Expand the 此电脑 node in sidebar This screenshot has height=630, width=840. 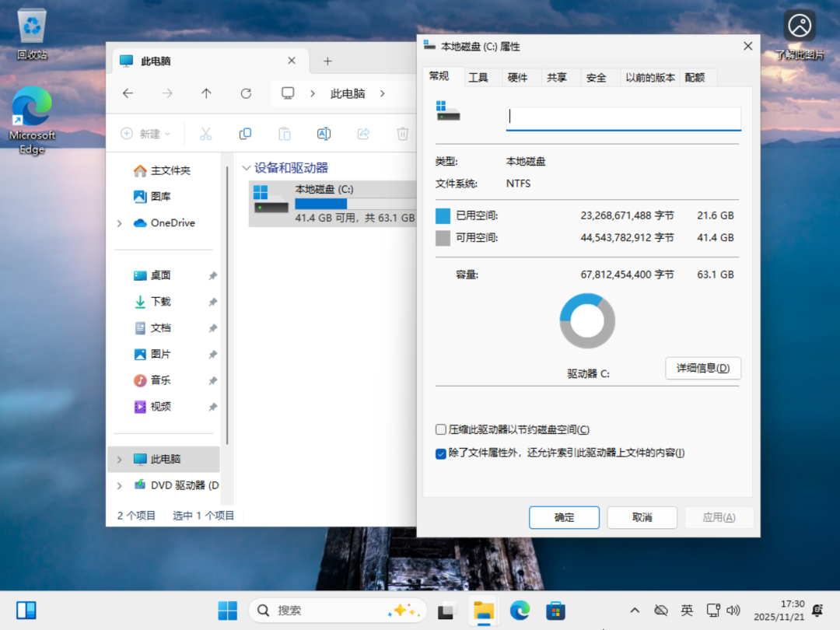(120, 460)
